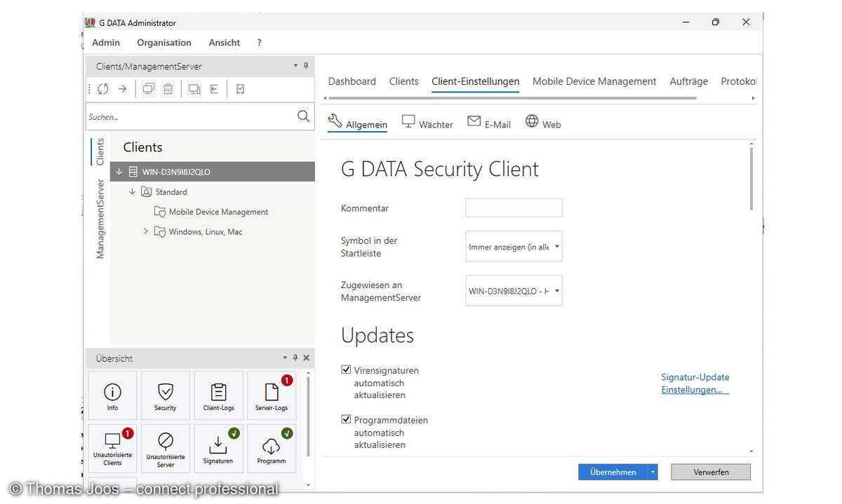Expand the Windows, Linux, Mac group

(x=145, y=231)
